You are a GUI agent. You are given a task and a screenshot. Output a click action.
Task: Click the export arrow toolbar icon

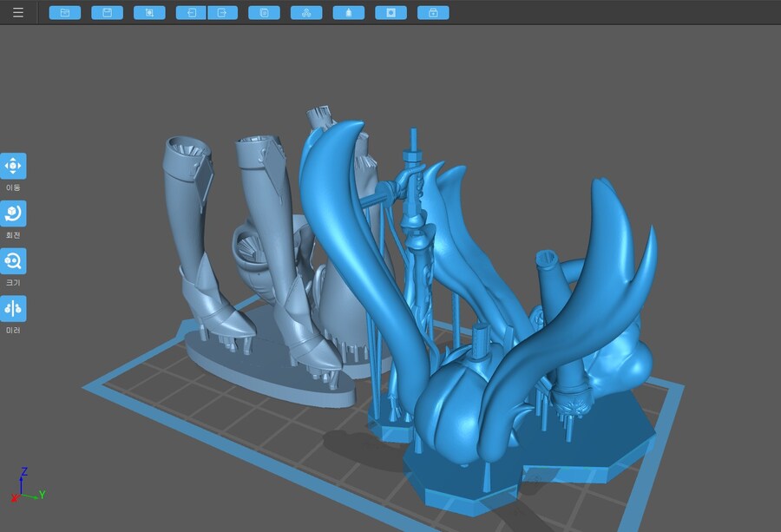tap(222, 12)
